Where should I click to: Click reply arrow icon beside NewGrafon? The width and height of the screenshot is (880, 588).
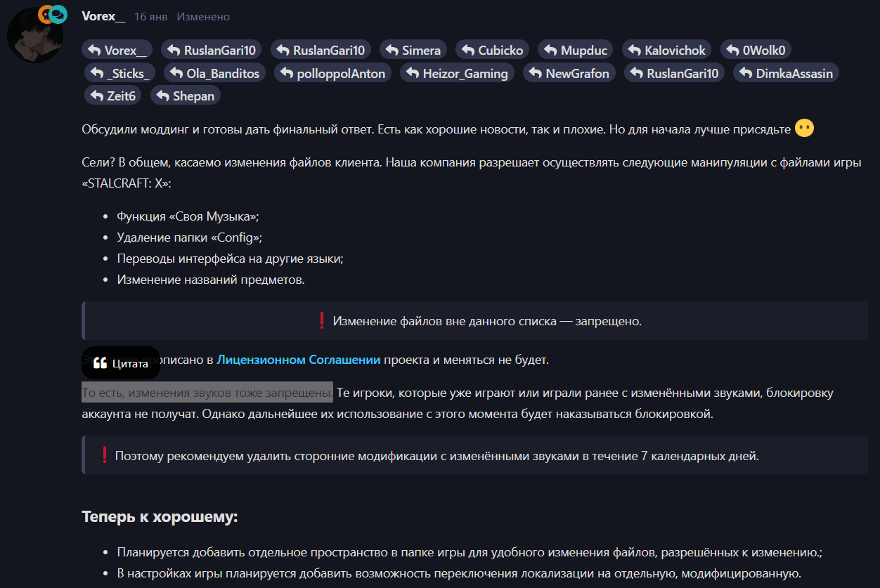click(535, 73)
